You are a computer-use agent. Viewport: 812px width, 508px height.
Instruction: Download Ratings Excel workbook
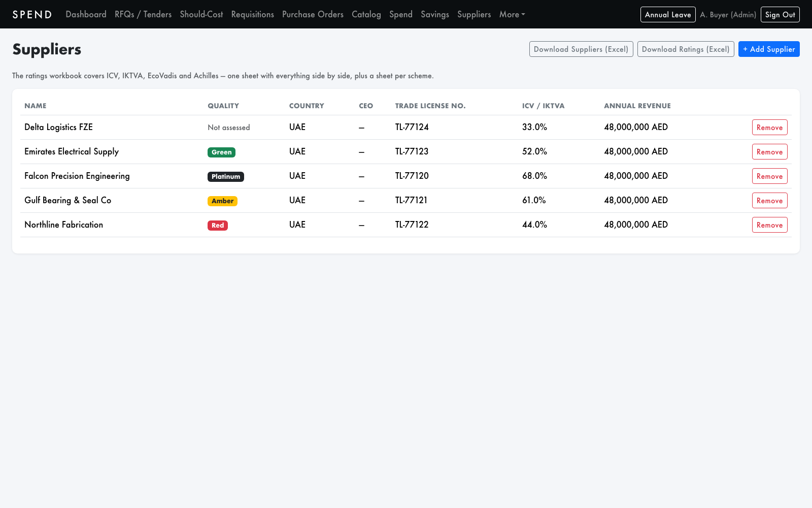(686, 49)
